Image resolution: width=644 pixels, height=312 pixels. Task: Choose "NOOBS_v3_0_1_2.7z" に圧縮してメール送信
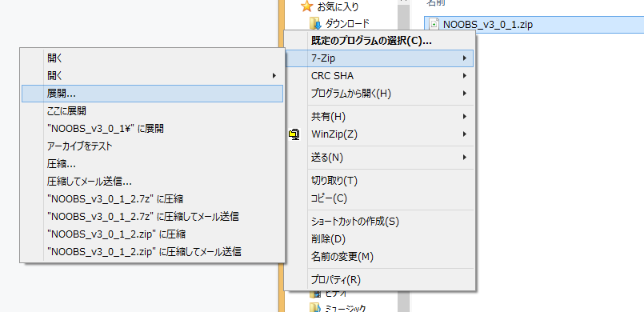click(152, 216)
